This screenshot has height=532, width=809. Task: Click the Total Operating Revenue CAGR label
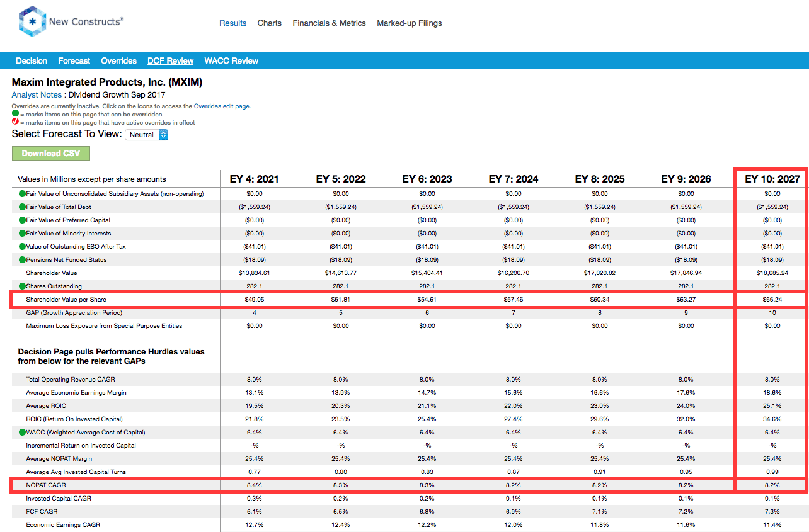[x=71, y=379]
